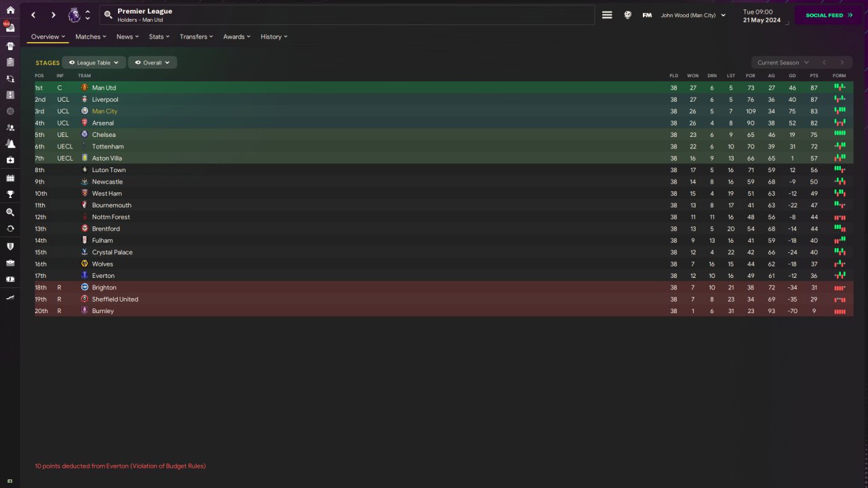Open the Scouting magnifier icon in sidebar
Screen dimensions: 868x488
tap(10, 212)
